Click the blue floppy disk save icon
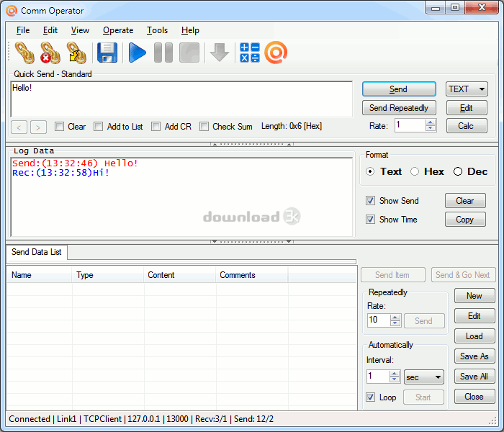Viewport: 504px width, 432px height. (107, 53)
